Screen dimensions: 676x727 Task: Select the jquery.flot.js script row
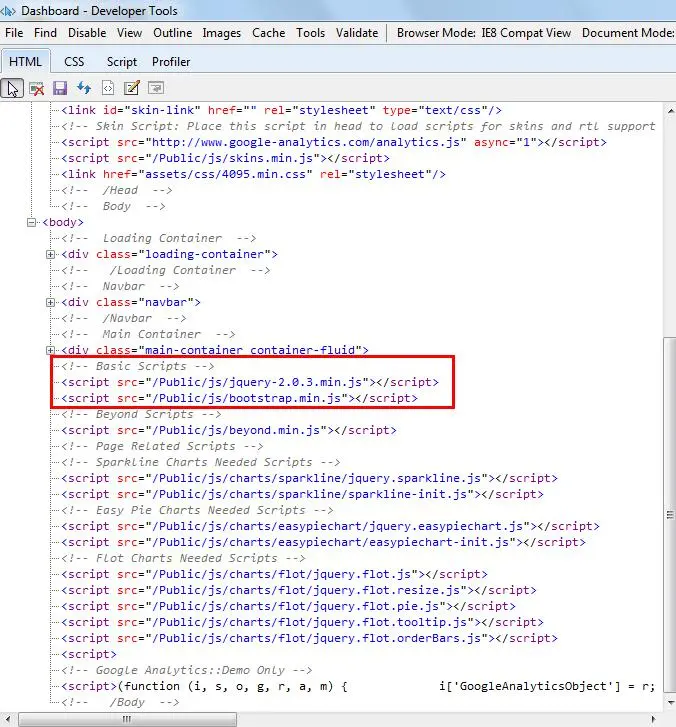(x=274, y=574)
